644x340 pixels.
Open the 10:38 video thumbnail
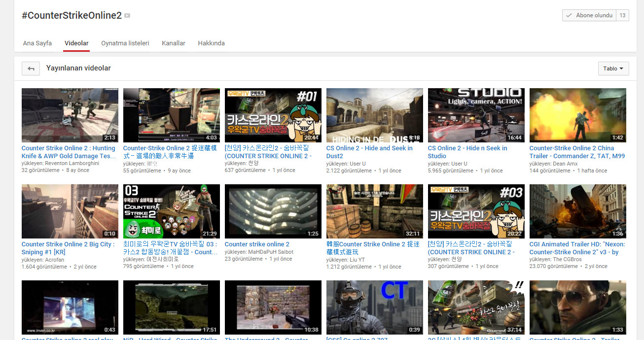(x=273, y=307)
